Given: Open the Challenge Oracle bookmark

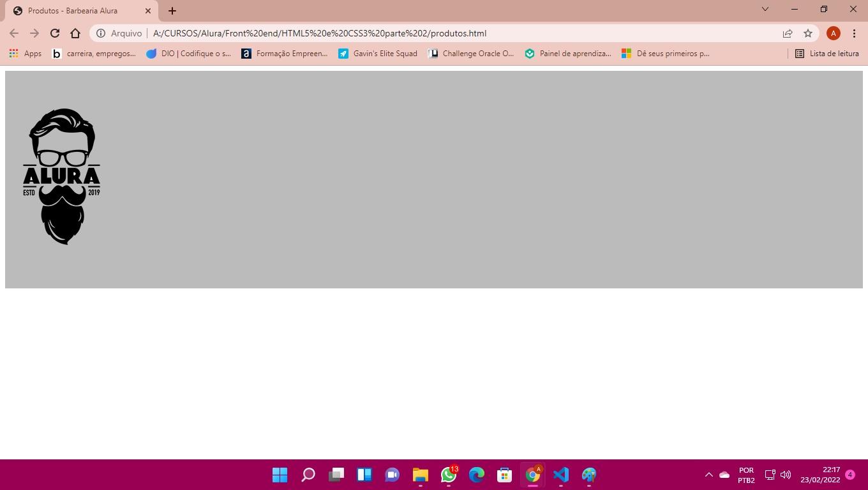Looking at the screenshot, I should (471, 54).
